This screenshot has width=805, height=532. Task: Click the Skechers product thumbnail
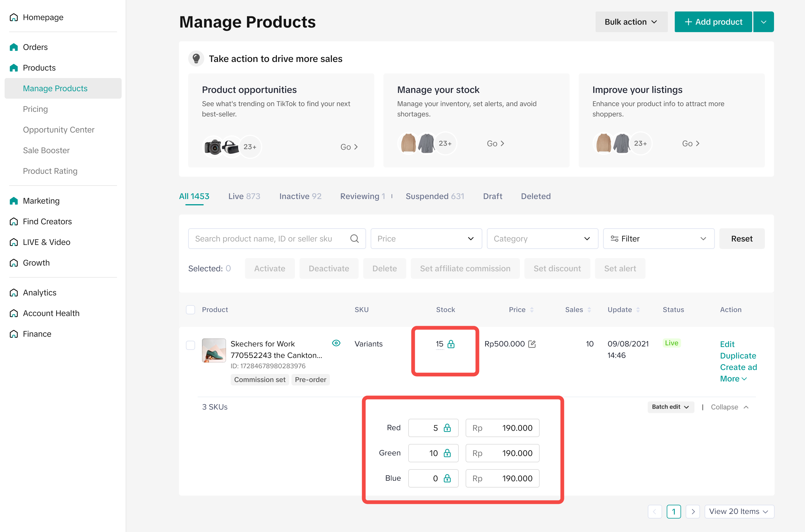click(214, 350)
